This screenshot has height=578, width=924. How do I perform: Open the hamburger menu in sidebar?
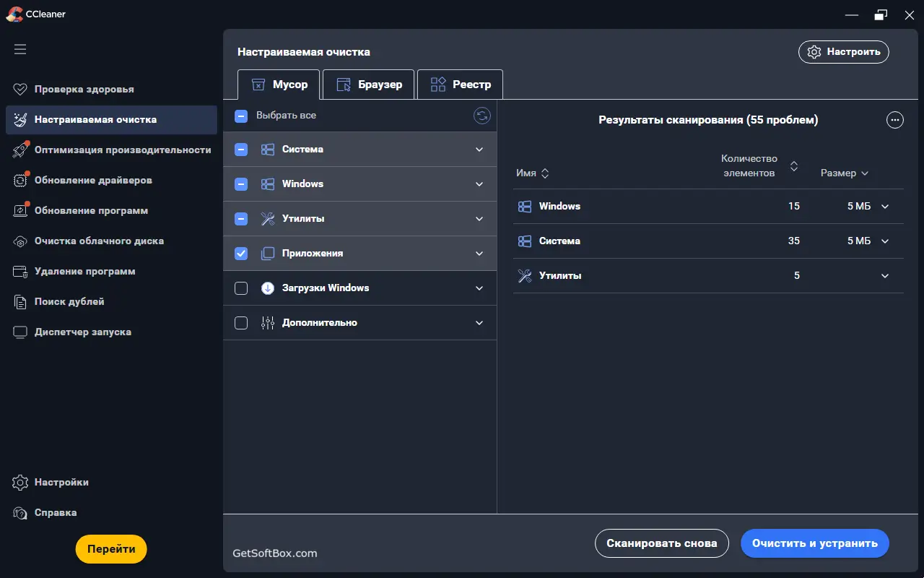[20, 49]
